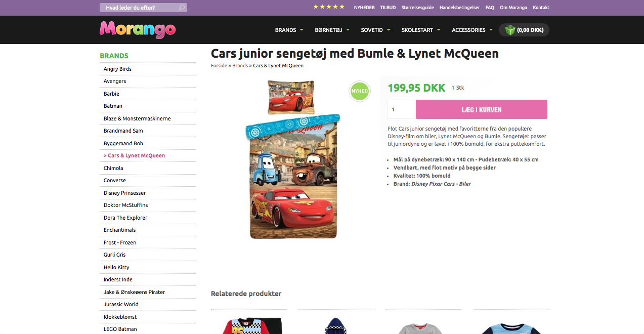
Task: Open the green shopping cart icon
Action: [x=510, y=30]
